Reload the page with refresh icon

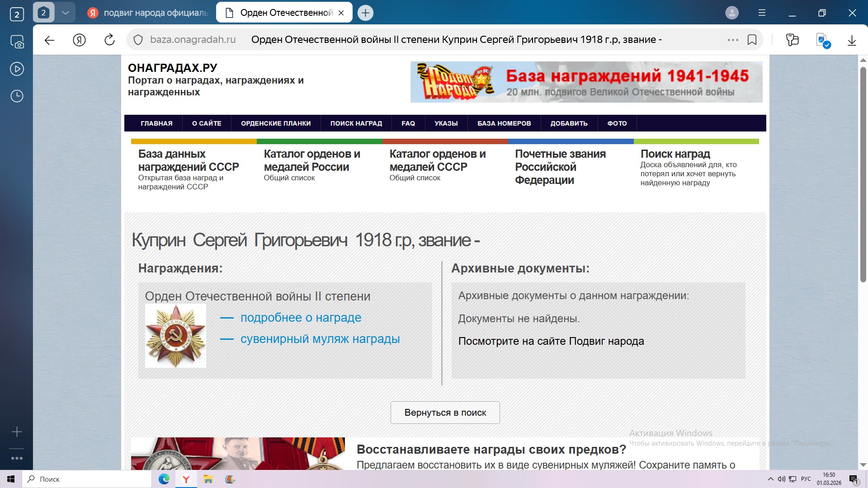point(109,40)
